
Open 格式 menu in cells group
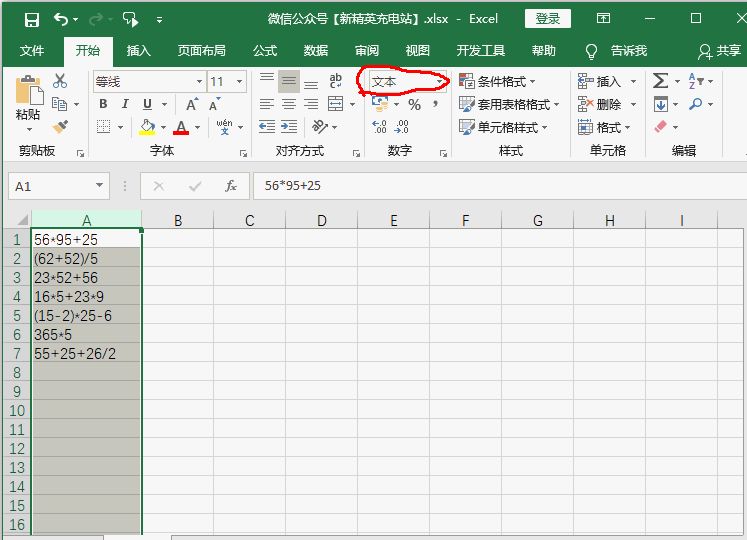click(x=604, y=127)
